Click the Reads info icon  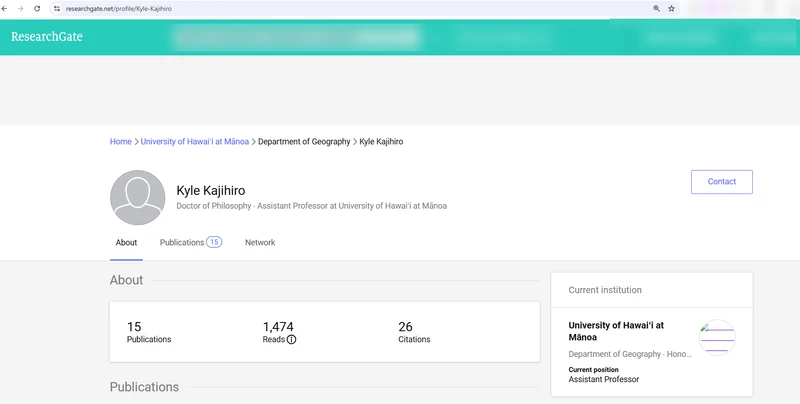pyautogui.click(x=291, y=340)
